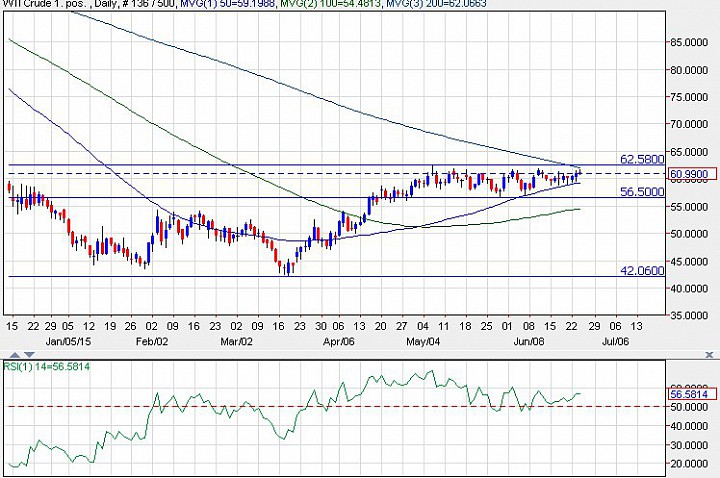
Task: Click the 75.0000 price axis label
Action: [689, 97]
